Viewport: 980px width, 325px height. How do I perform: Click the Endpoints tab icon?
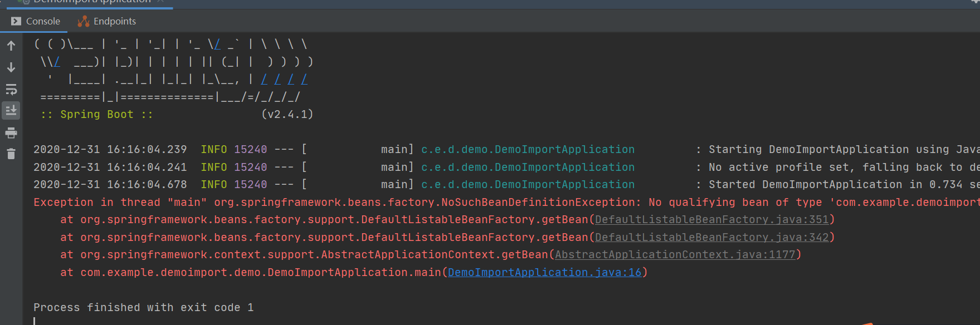point(84,21)
